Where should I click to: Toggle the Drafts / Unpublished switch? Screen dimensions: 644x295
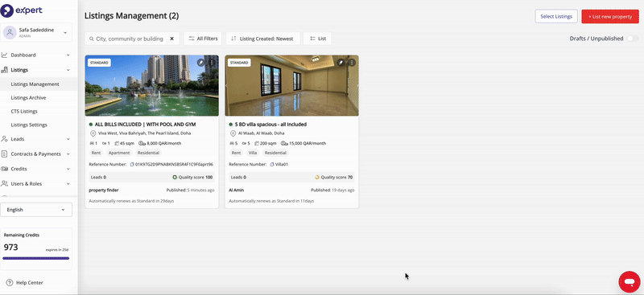(633, 39)
